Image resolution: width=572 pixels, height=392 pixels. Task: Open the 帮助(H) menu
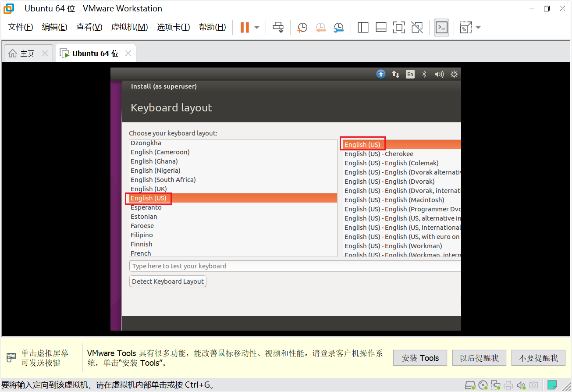[x=212, y=27]
